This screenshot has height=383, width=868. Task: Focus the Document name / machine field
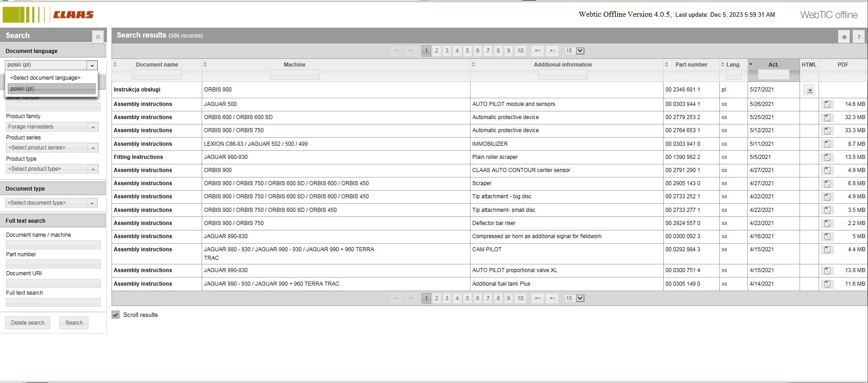(53, 245)
